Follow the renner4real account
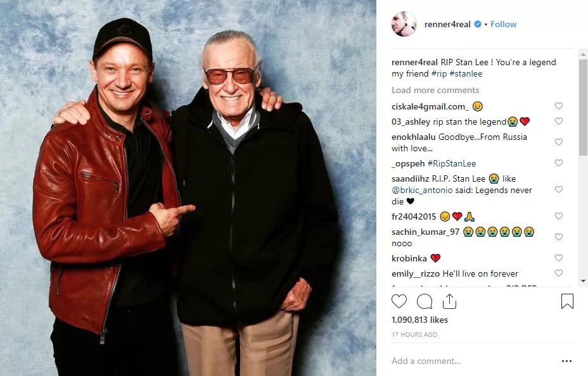This screenshot has width=588, height=376. (x=504, y=24)
